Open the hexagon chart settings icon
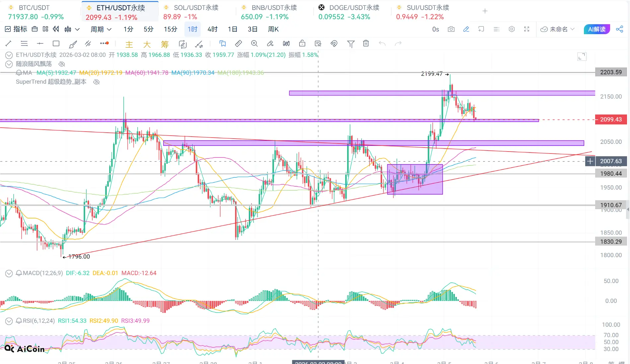630x364 pixels. coord(512,29)
